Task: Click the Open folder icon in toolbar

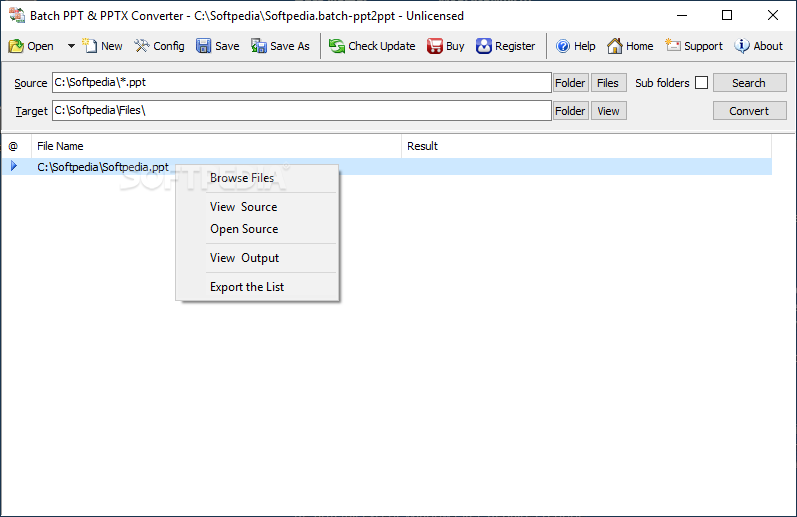Action: tap(16, 46)
